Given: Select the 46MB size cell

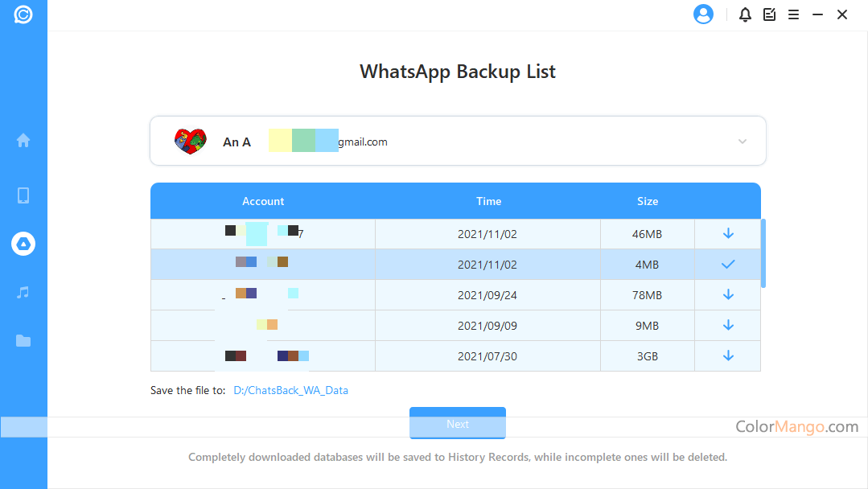Looking at the screenshot, I should 647,234.
